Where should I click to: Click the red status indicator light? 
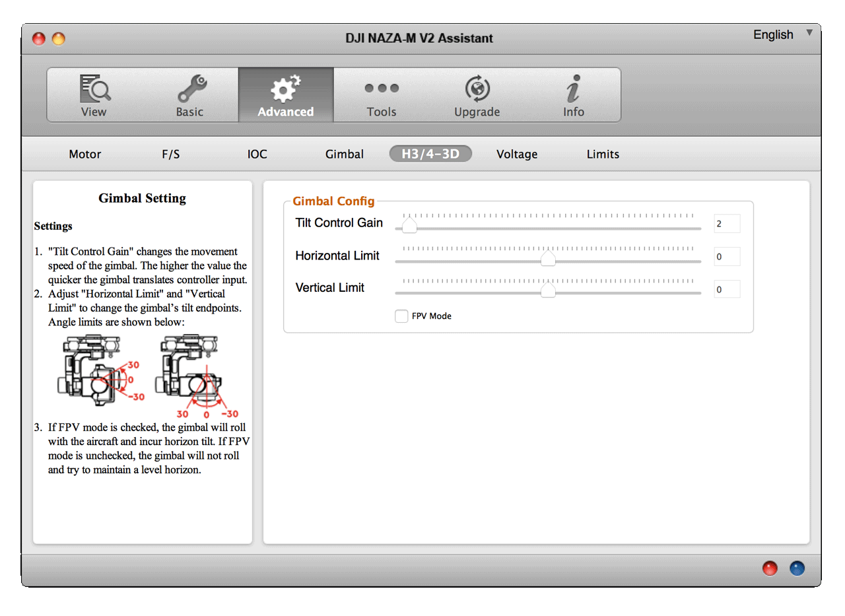tap(770, 568)
